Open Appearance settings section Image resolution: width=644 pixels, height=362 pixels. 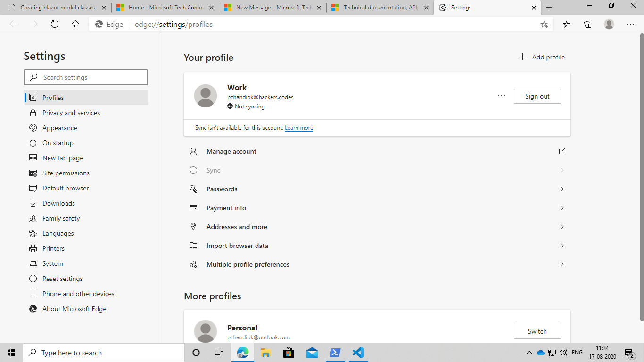86,128
